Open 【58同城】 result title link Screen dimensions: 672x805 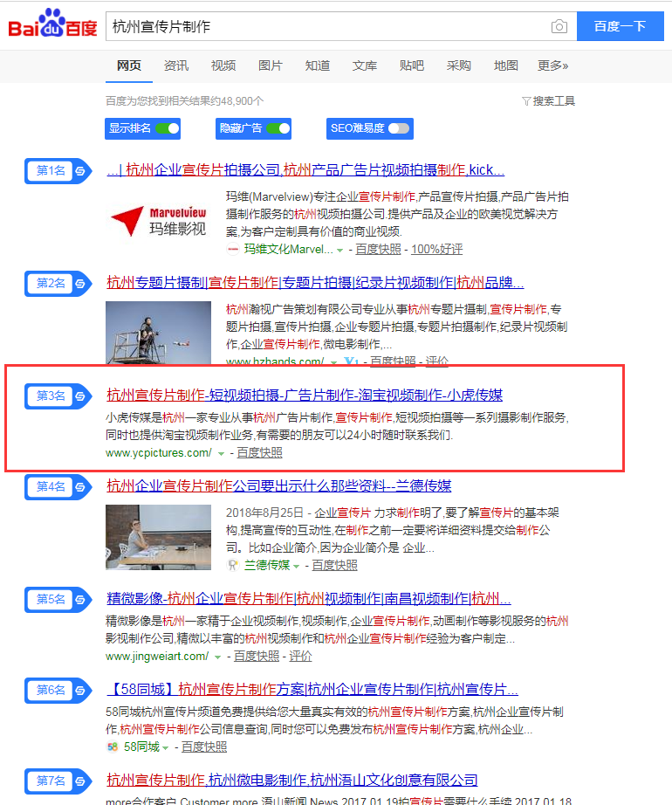(312, 689)
